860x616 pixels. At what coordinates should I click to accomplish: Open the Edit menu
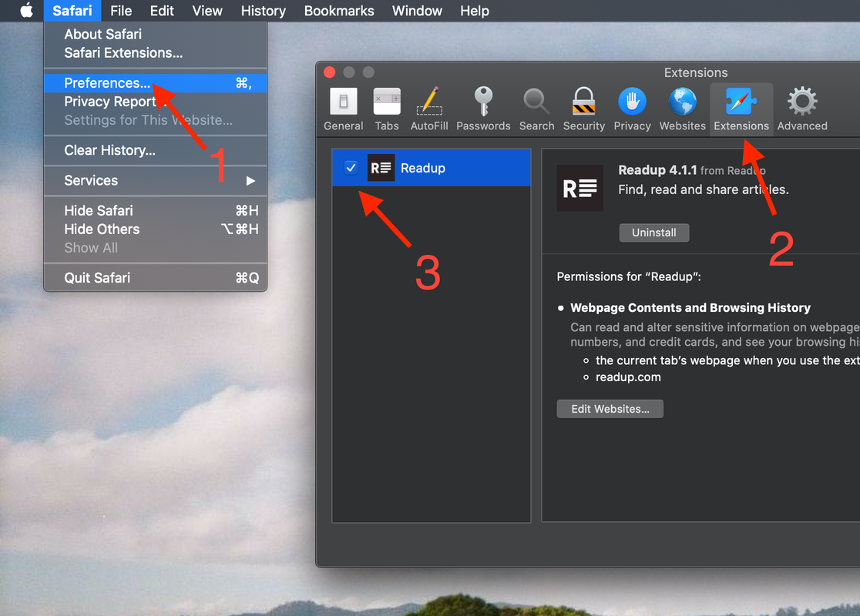(162, 11)
